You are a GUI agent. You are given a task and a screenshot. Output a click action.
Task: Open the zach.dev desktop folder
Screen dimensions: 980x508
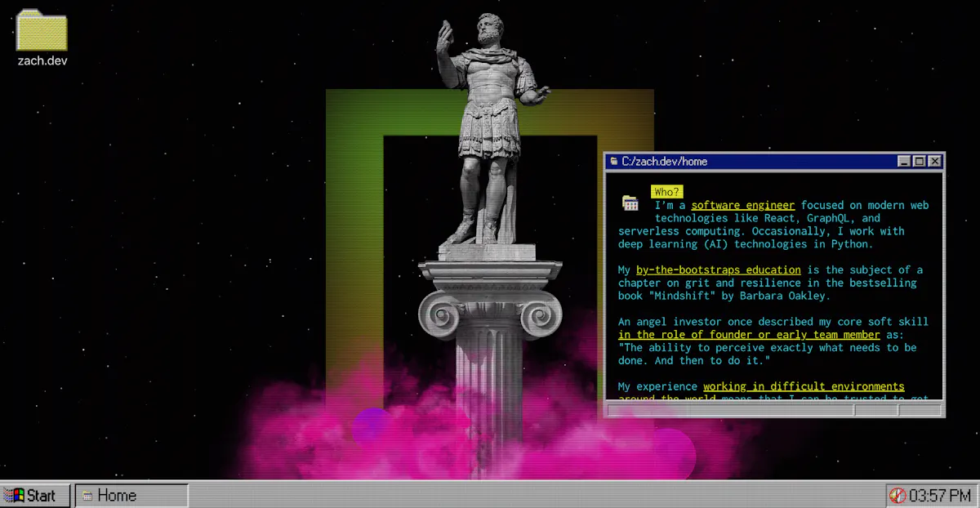(42, 33)
